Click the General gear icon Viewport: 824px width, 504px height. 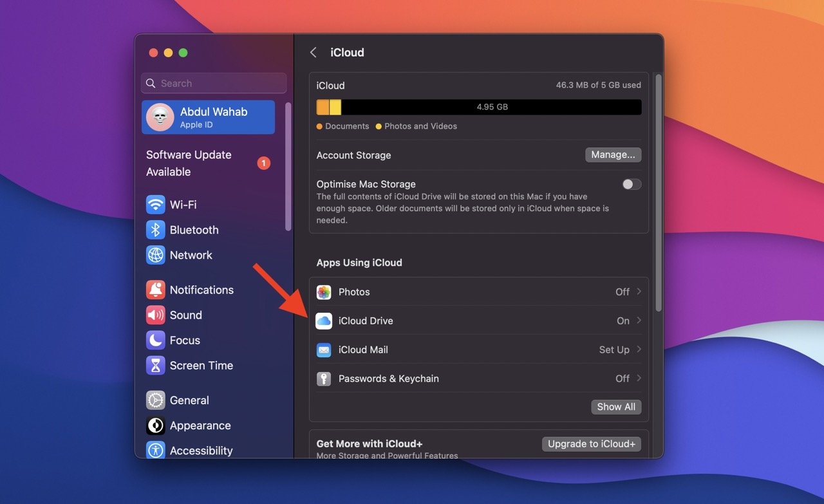click(x=155, y=400)
